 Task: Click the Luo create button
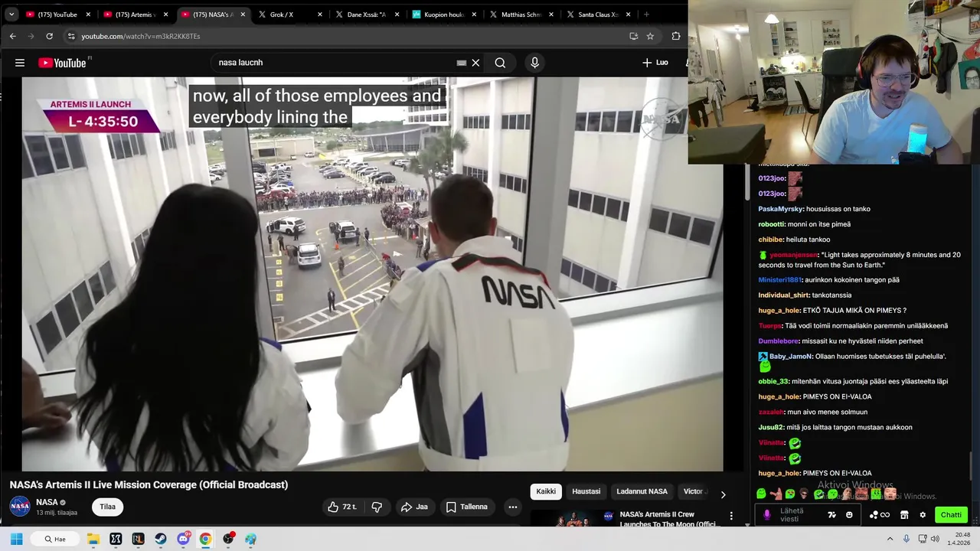pos(655,63)
